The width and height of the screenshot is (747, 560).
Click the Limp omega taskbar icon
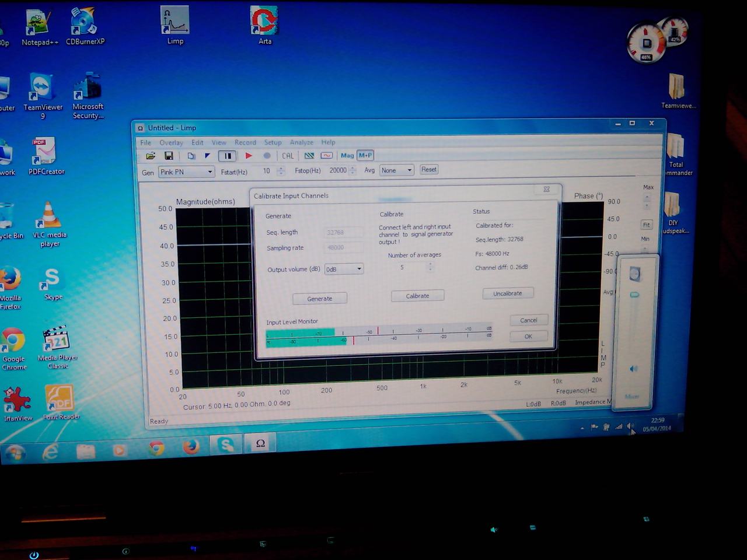tap(260, 443)
